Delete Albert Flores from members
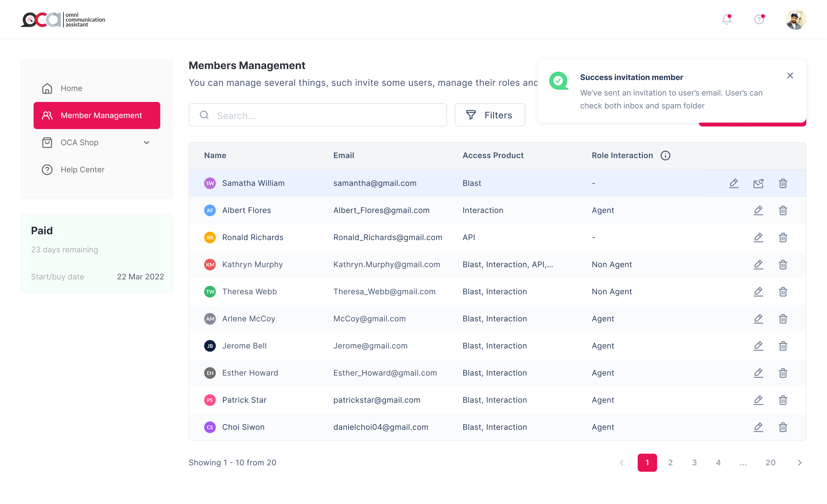The height and width of the screenshot is (504, 827). tap(783, 210)
